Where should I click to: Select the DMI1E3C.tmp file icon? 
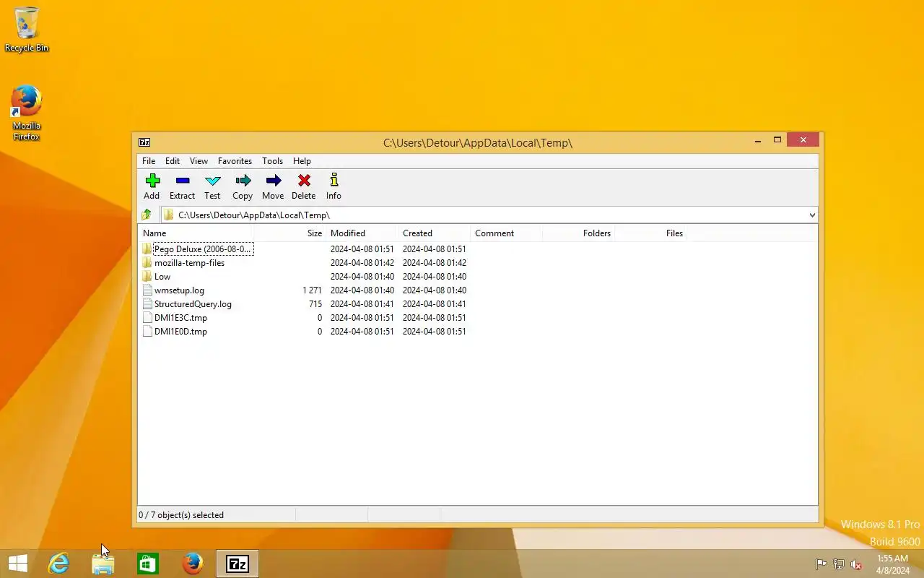[147, 318]
